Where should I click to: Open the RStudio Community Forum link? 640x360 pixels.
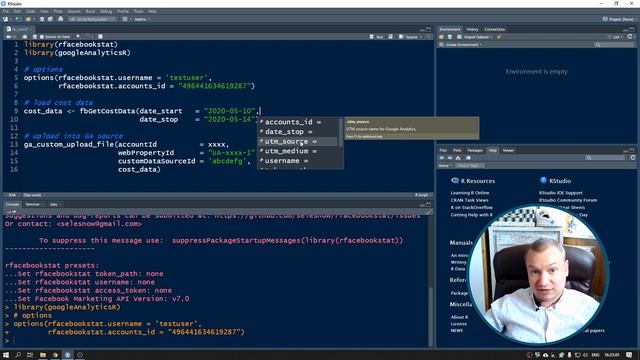[x=568, y=200]
